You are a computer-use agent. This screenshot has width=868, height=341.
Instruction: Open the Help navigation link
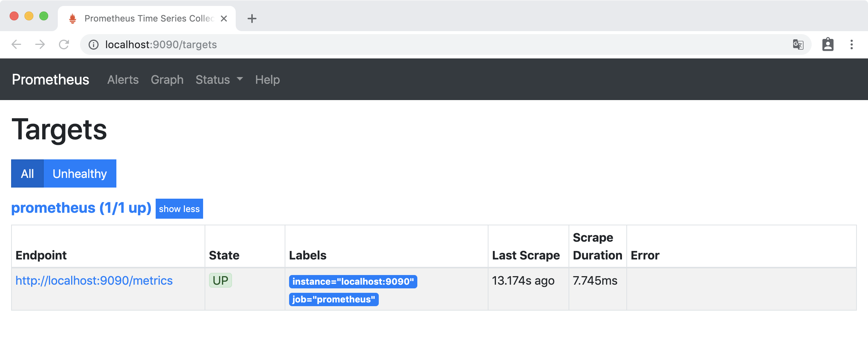(x=267, y=80)
